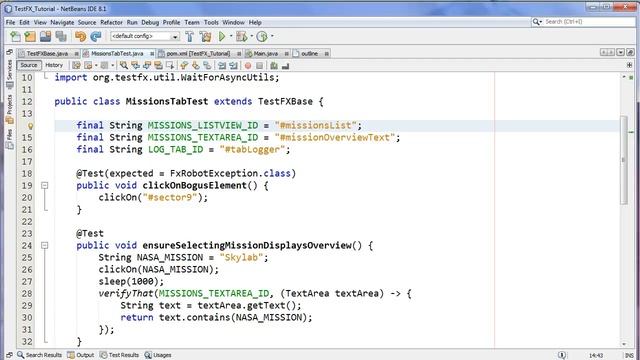Open the dropdown arrow next to Debug Project
640x360 pixels.
click(252, 36)
